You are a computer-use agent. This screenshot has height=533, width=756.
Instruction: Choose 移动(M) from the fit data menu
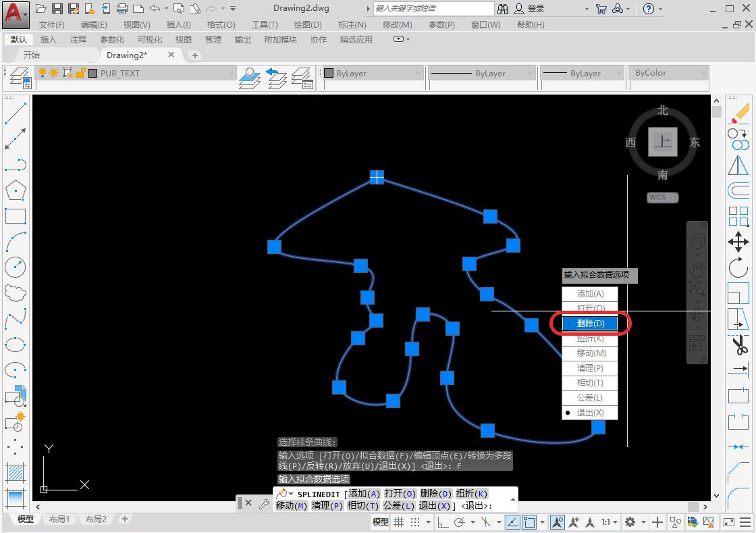[590, 353]
